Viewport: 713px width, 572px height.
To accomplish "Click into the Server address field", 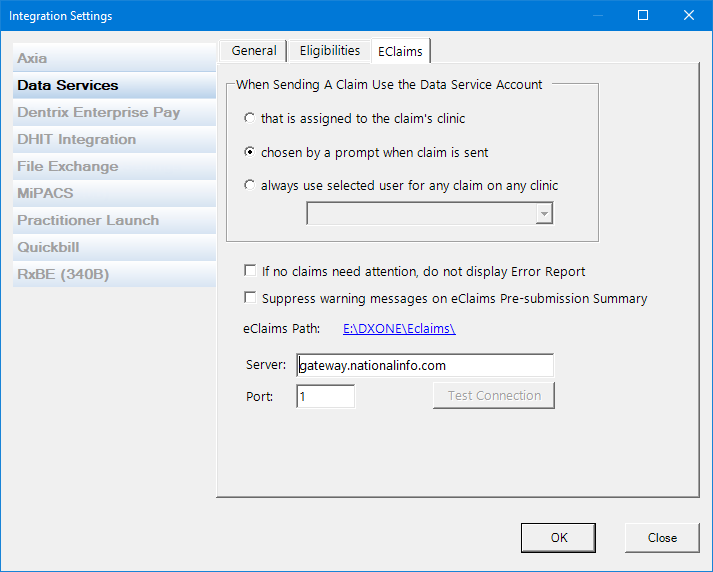I will [x=425, y=366].
